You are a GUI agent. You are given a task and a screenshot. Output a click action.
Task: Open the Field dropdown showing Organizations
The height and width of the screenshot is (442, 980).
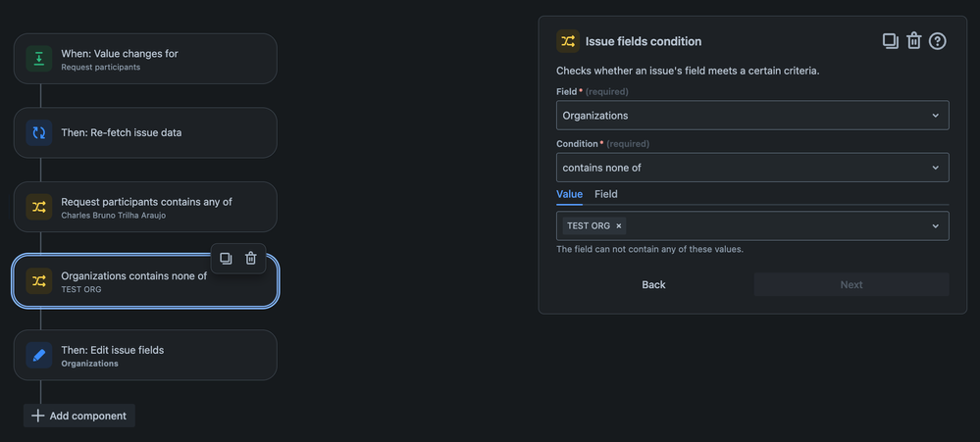click(x=752, y=116)
